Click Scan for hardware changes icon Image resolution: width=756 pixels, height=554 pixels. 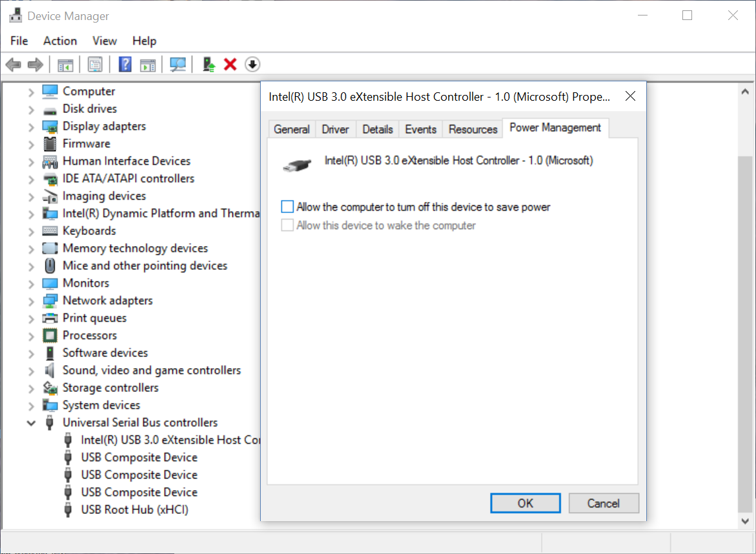[178, 65]
